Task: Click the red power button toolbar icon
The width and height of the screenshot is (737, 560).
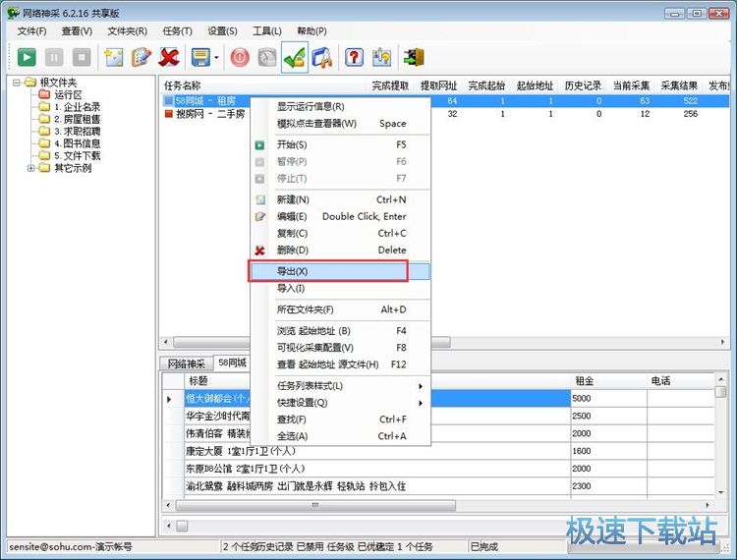Action: tap(240, 57)
